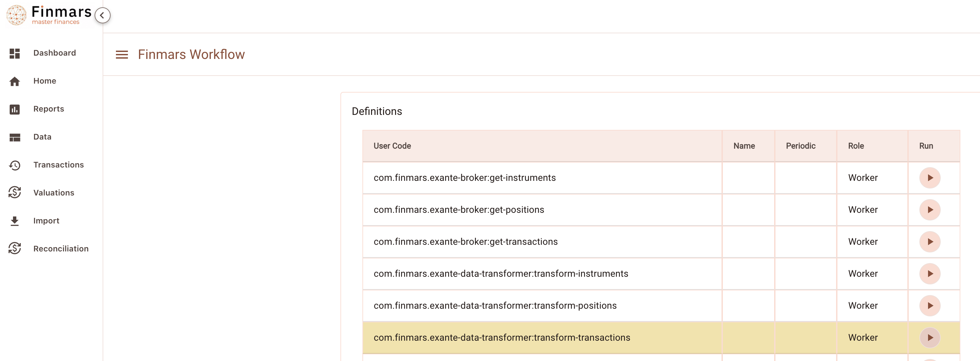This screenshot has width=980, height=361.
Task: Click the Reconciliation sync icon
Action: tap(15, 248)
